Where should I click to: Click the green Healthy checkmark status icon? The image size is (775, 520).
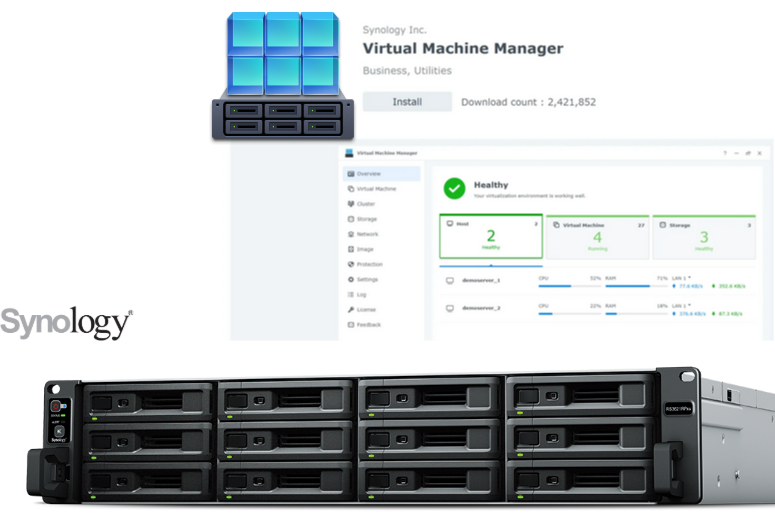click(x=454, y=188)
